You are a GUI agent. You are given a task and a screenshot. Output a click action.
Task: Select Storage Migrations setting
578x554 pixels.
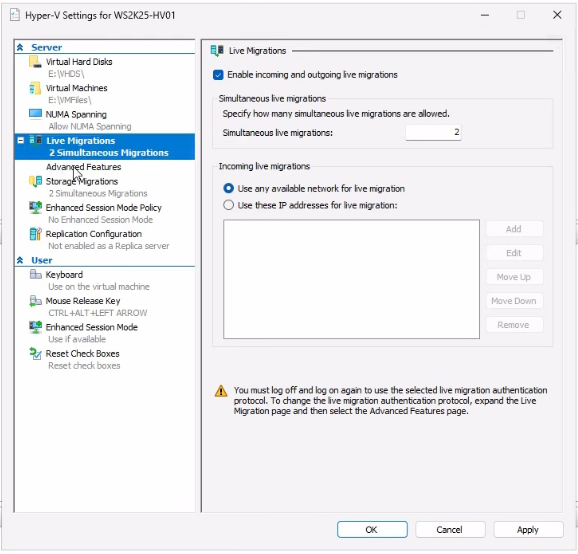[82, 181]
